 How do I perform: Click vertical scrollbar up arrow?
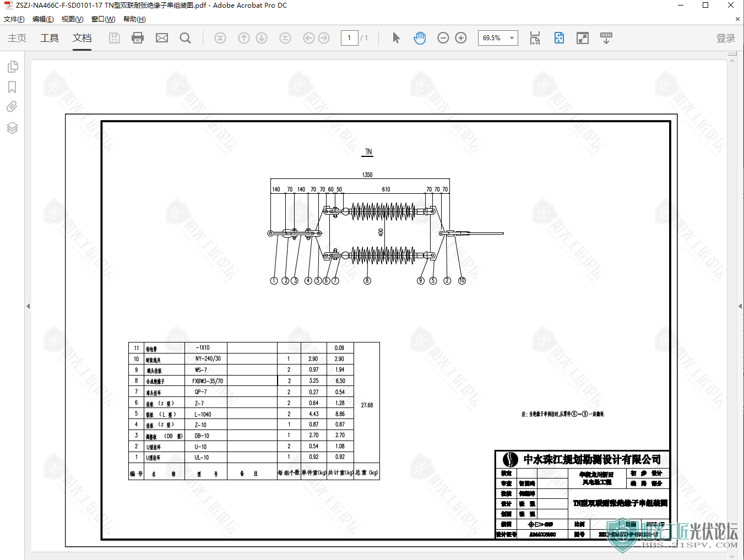(x=732, y=60)
